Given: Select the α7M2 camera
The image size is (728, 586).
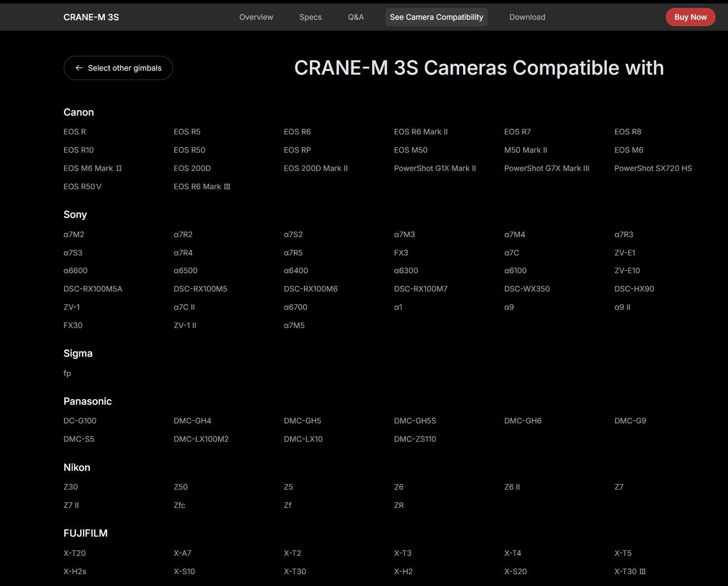Looking at the screenshot, I should point(74,234).
